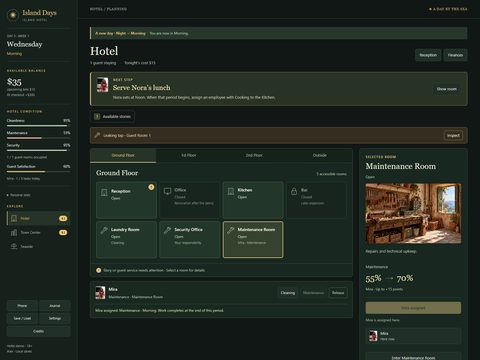Click the Show room button
480x360 pixels.
(x=447, y=89)
